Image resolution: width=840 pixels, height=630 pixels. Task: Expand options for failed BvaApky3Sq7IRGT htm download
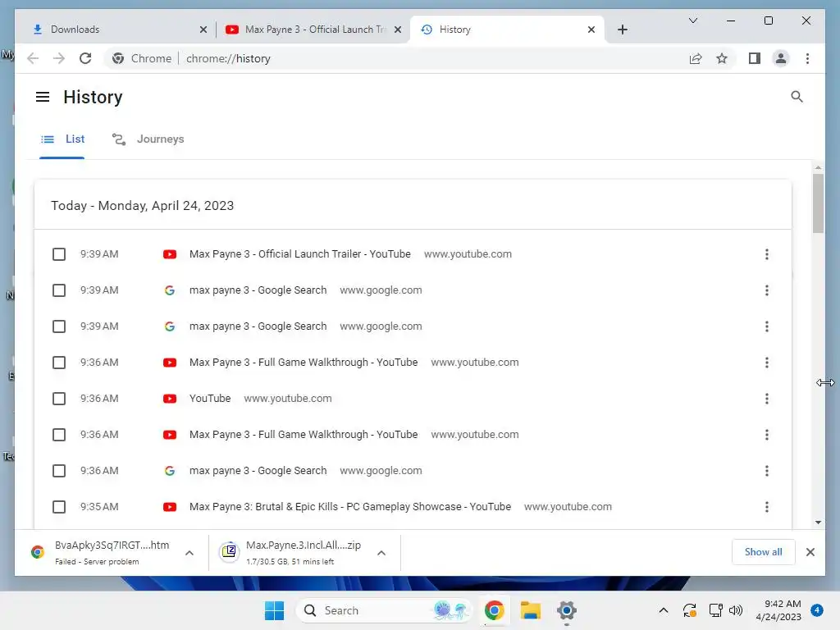click(189, 553)
